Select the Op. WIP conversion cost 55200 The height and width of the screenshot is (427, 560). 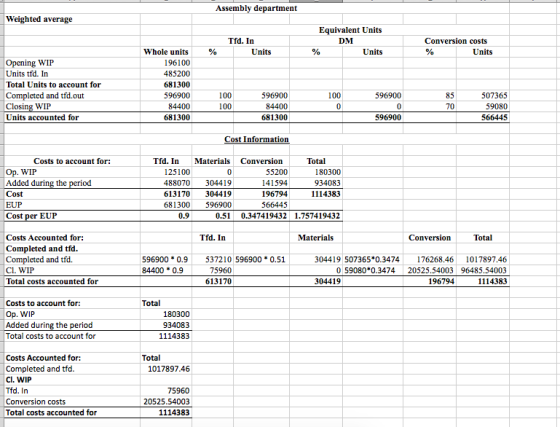click(x=277, y=172)
